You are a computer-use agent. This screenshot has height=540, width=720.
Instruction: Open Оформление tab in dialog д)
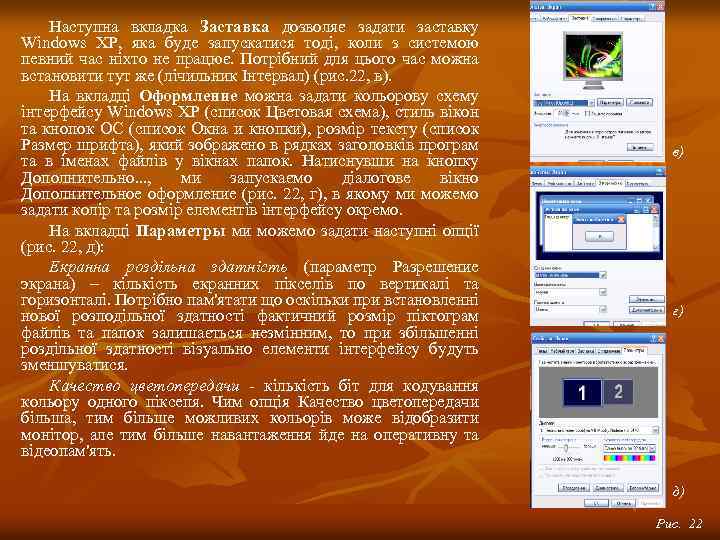609,351
